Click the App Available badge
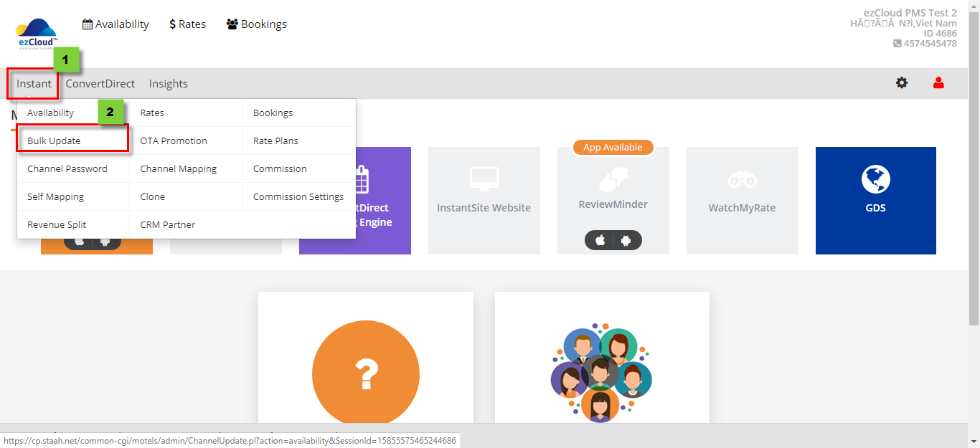The image size is (980, 448). (613, 147)
